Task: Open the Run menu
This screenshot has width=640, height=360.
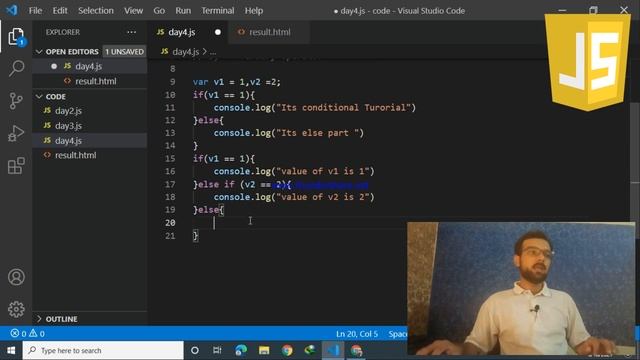Action: [x=183, y=11]
